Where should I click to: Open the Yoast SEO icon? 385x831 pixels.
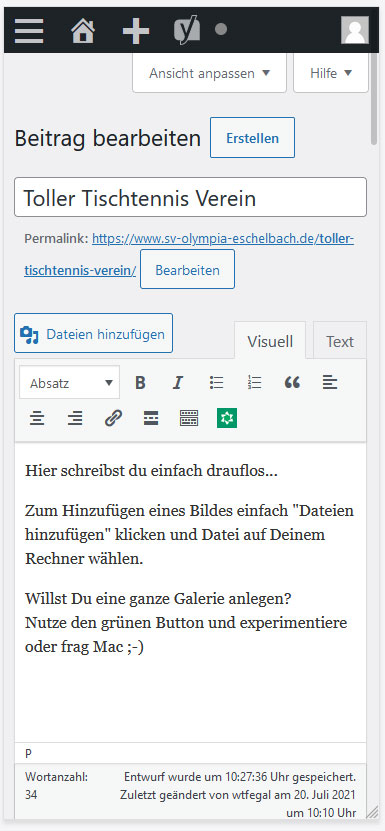tap(187, 30)
